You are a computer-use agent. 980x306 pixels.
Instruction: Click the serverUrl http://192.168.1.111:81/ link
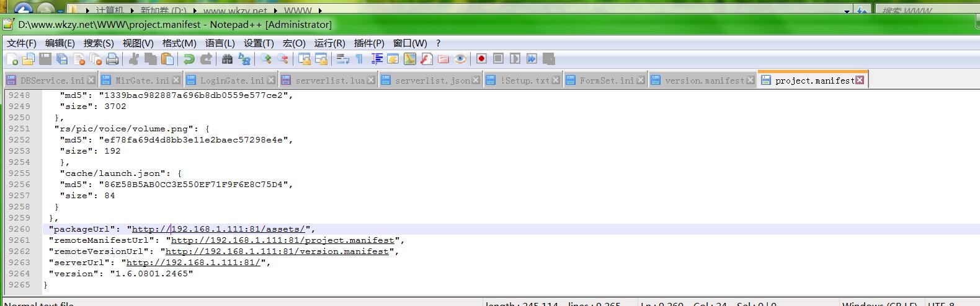(x=193, y=263)
